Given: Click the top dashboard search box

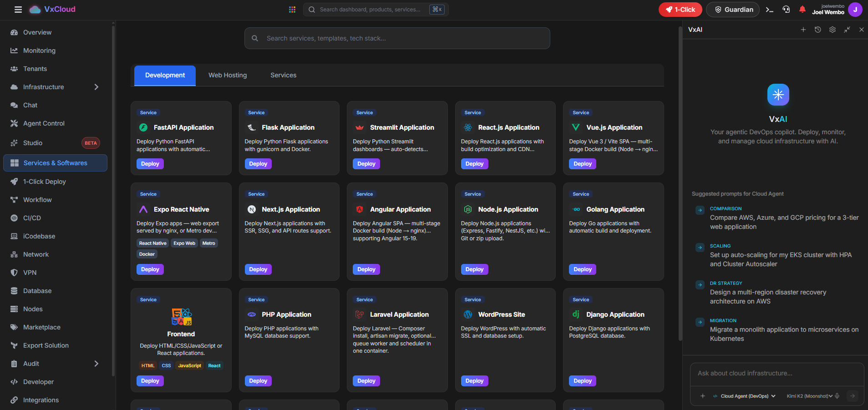Looking at the screenshot, I should (x=376, y=10).
